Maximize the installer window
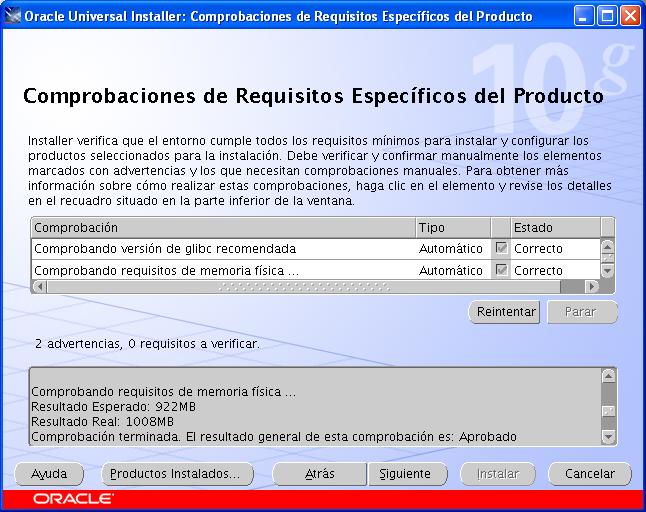The height and width of the screenshot is (512, 646). tap(607, 16)
